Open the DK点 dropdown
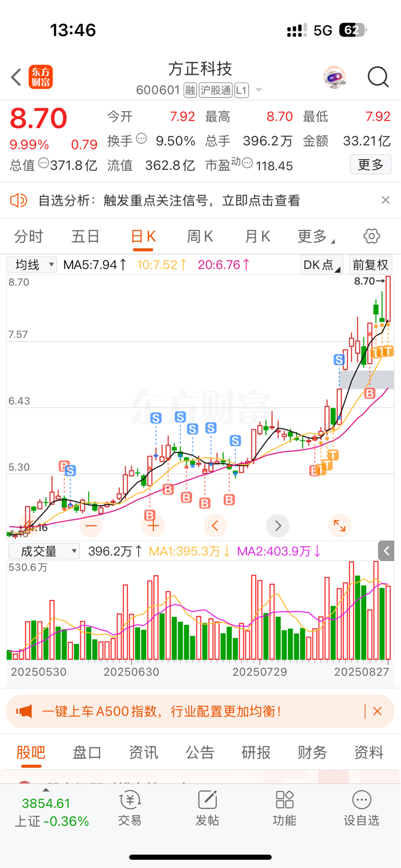Image resolution: width=401 pixels, height=868 pixels. coord(322,265)
